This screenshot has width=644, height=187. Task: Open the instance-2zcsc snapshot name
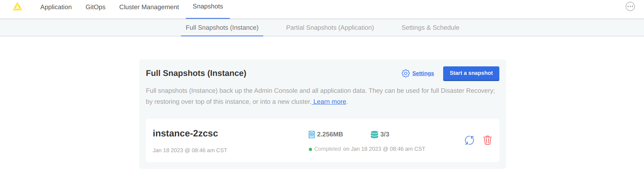click(185, 133)
